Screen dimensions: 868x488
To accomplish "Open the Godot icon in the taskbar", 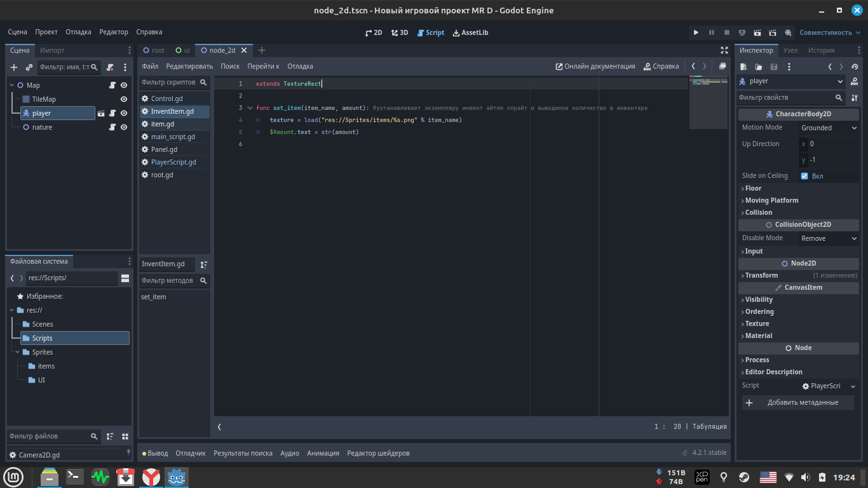I will point(177,477).
